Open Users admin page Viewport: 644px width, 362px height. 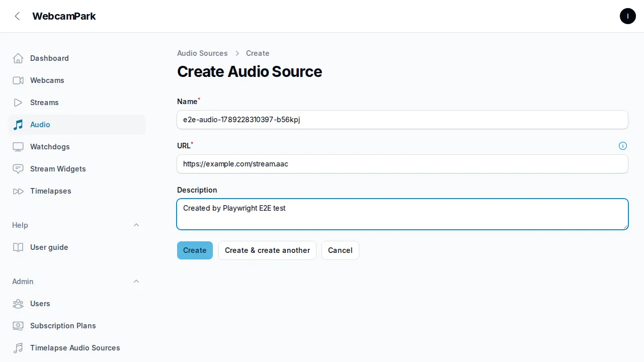pos(76,304)
